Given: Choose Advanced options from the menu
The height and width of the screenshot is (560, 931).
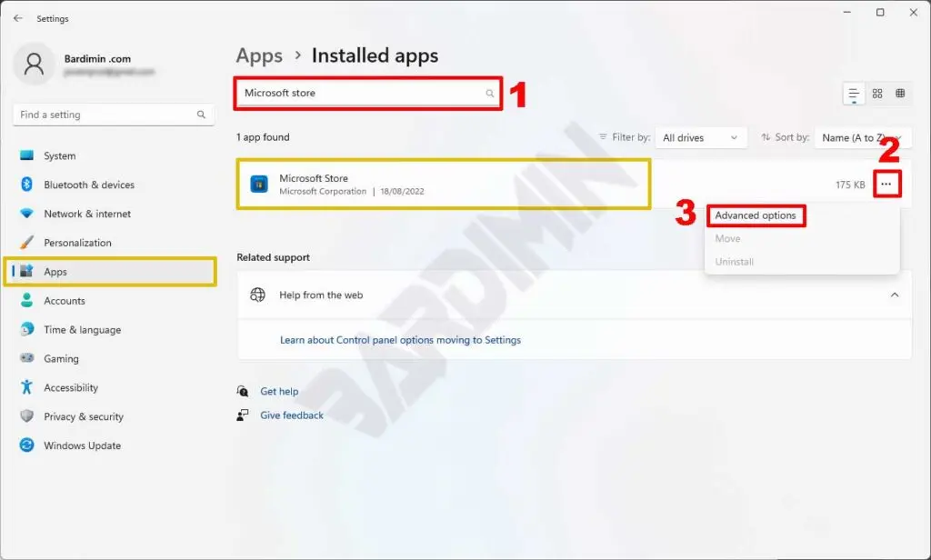Looking at the screenshot, I should click(756, 215).
